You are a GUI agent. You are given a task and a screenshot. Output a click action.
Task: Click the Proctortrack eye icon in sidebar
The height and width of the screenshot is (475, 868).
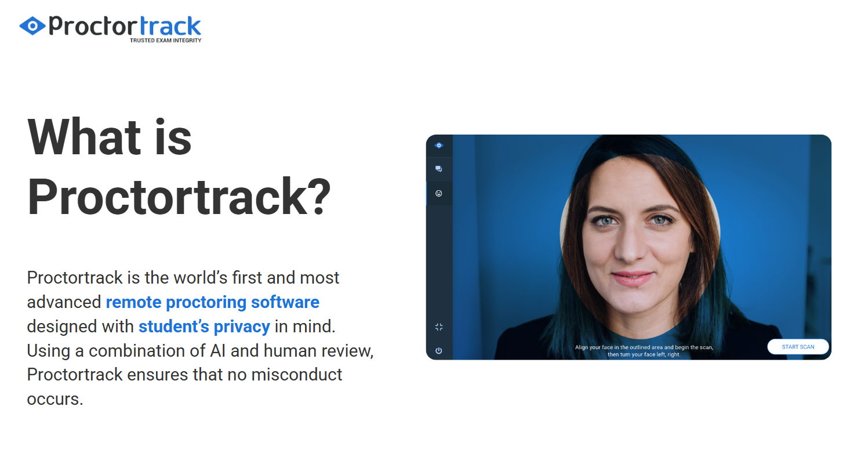pyautogui.click(x=439, y=146)
